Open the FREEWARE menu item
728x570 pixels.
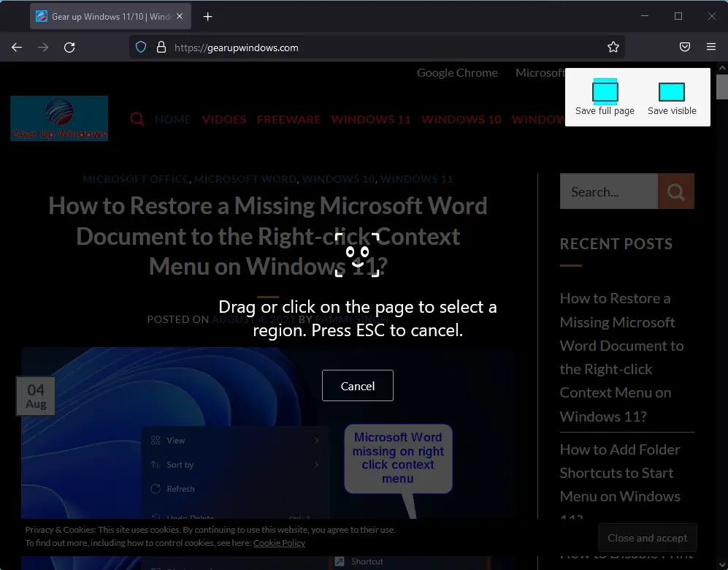[288, 120]
